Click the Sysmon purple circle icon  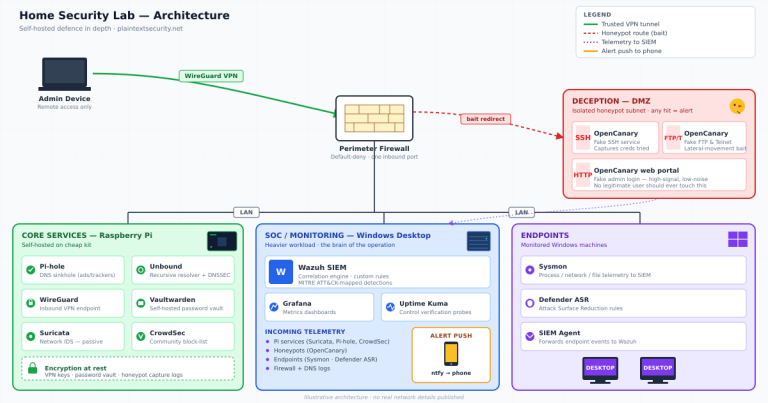529,270
